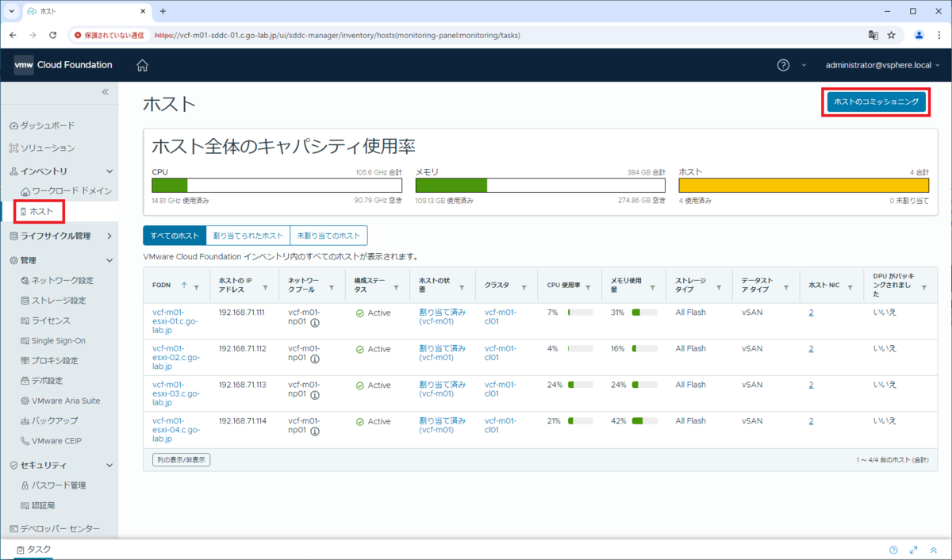Collapse the 管理 section
952x560 pixels.
[109, 260]
